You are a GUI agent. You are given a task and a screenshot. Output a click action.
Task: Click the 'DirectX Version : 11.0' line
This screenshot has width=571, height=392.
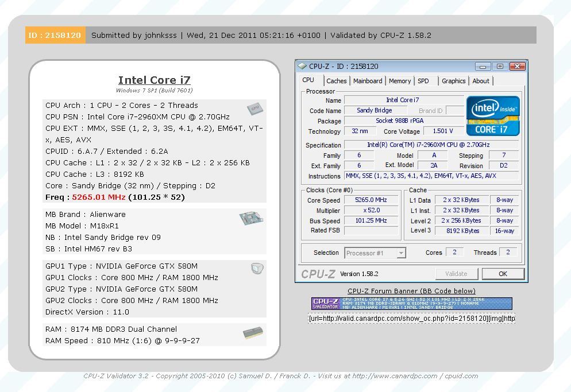[87, 312]
